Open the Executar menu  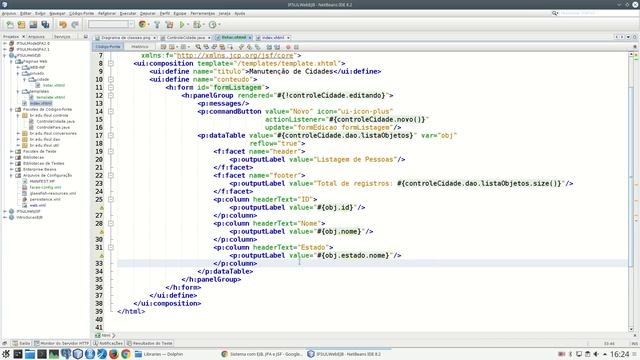tap(128, 13)
